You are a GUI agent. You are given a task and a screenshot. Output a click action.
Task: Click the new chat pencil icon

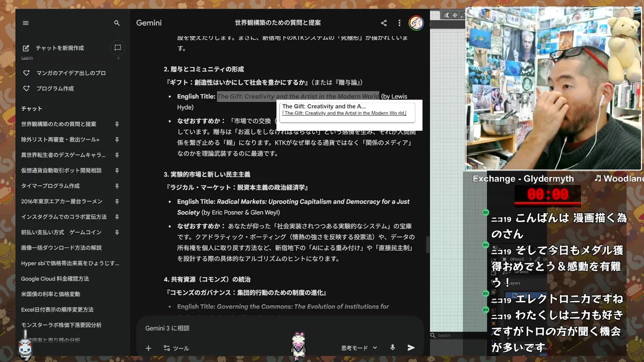pyautogui.click(x=26, y=48)
